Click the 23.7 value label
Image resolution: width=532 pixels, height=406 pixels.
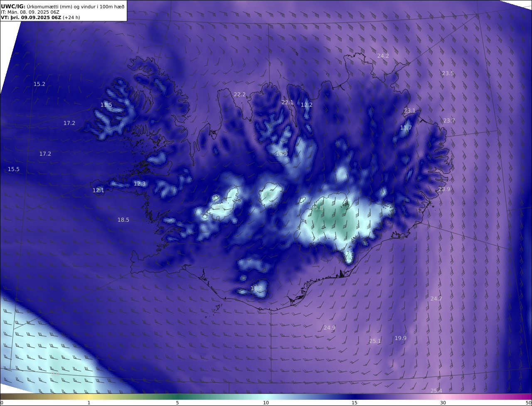(x=449, y=120)
